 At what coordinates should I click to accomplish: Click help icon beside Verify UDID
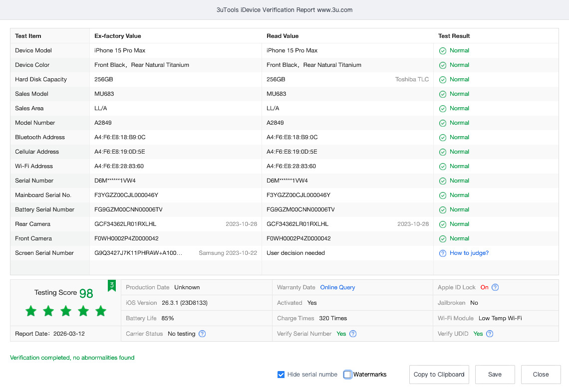[x=490, y=334]
